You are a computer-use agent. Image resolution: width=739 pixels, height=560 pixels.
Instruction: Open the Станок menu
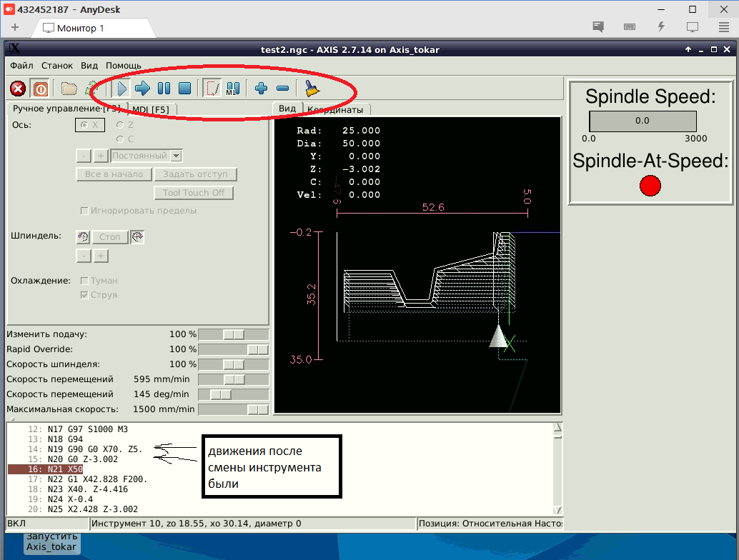pos(57,65)
